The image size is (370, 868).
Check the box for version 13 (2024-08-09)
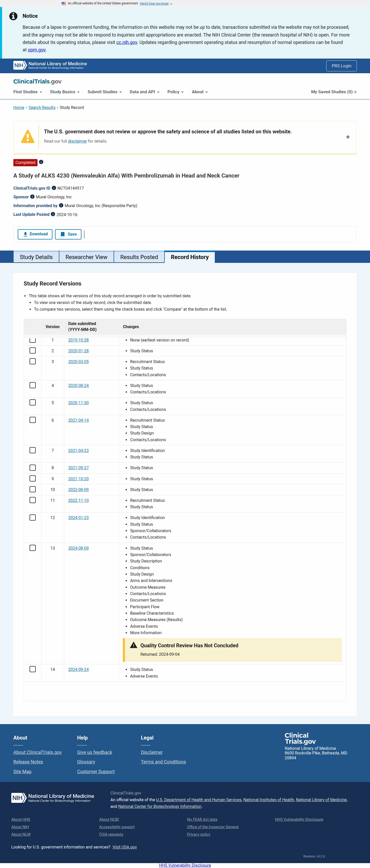tap(33, 548)
